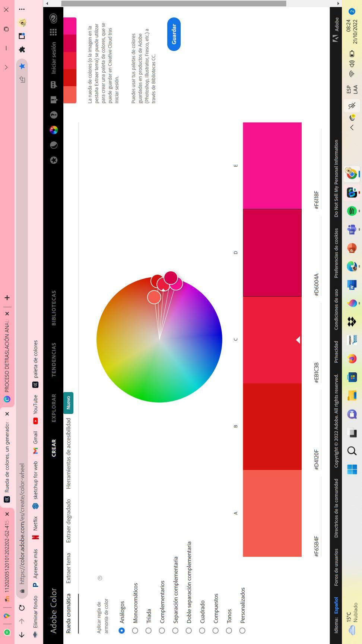Open PowerPoint from the taskbar
362x644 pixels.
tap(352, 248)
